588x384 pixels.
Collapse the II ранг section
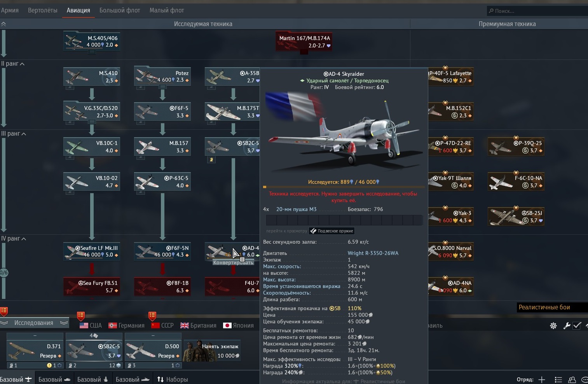(x=13, y=64)
